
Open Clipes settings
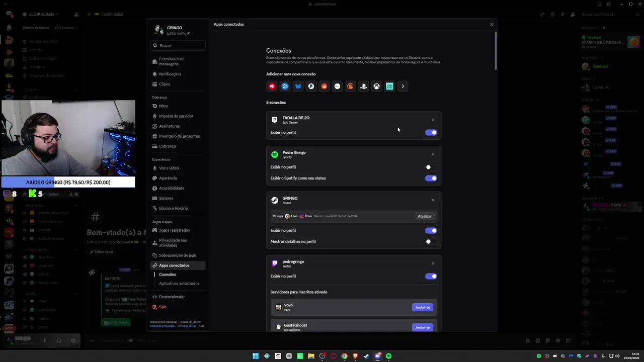point(178,84)
